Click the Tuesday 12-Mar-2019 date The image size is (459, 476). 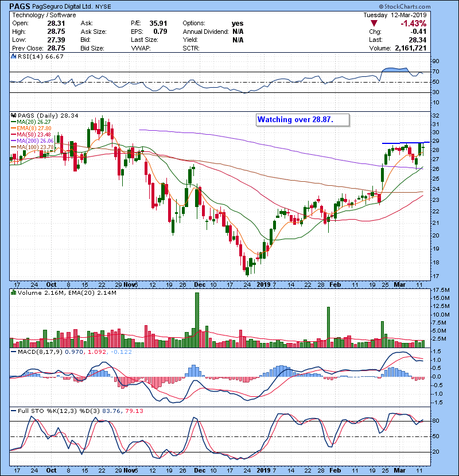pyautogui.click(x=395, y=15)
